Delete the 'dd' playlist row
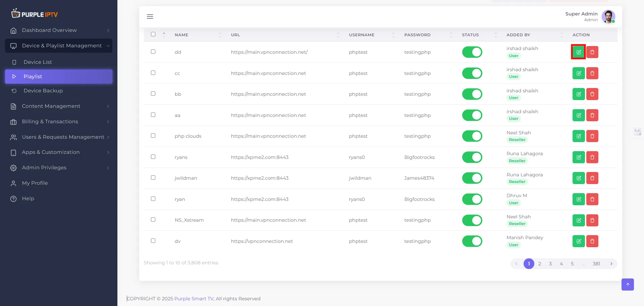Image resolution: width=644 pixels, height=306 pixels. [x=592, y=52]
